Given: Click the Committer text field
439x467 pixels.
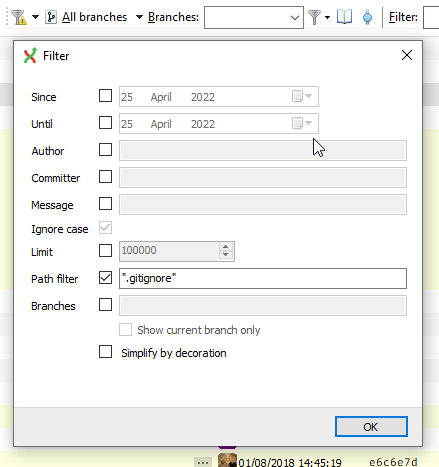Looking at the screenshot, I should click(263, 177).
